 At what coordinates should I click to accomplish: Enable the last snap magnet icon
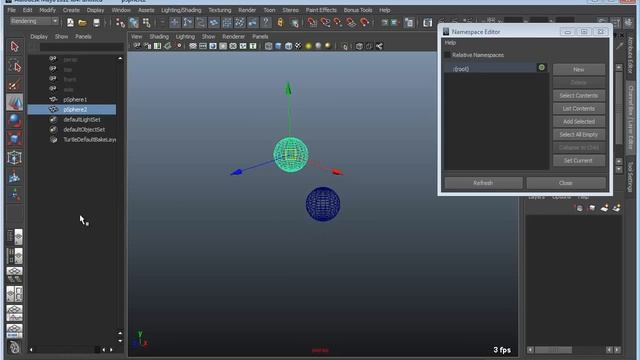coord(364,22)
